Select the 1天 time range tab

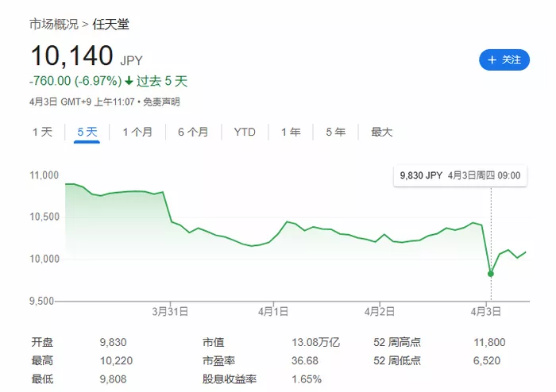(x=42, y=132)
